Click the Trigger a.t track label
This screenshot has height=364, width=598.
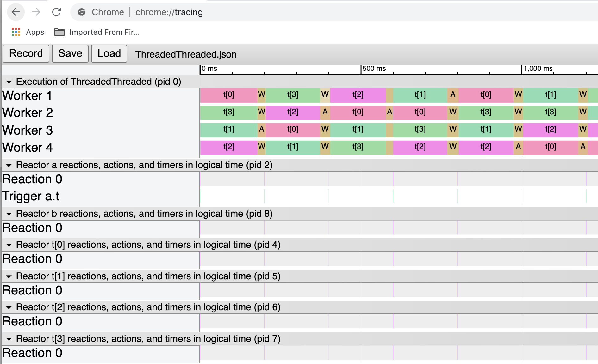(31, 196)
